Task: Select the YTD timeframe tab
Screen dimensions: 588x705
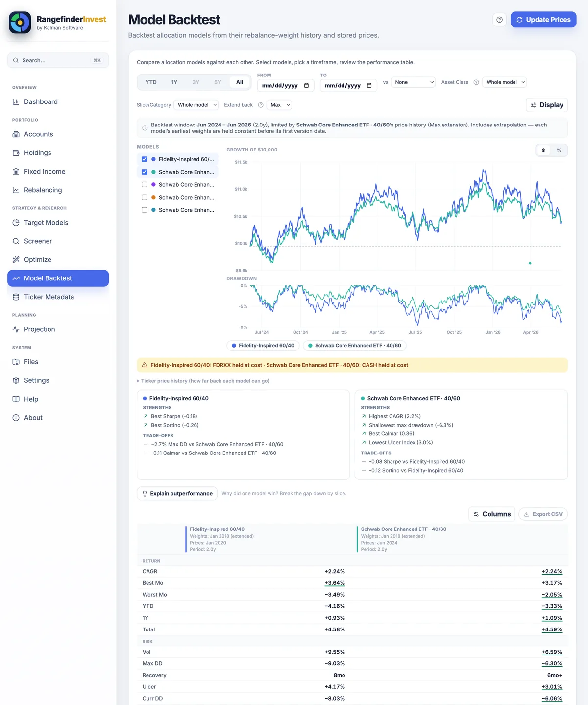Action: click(151, 82)
